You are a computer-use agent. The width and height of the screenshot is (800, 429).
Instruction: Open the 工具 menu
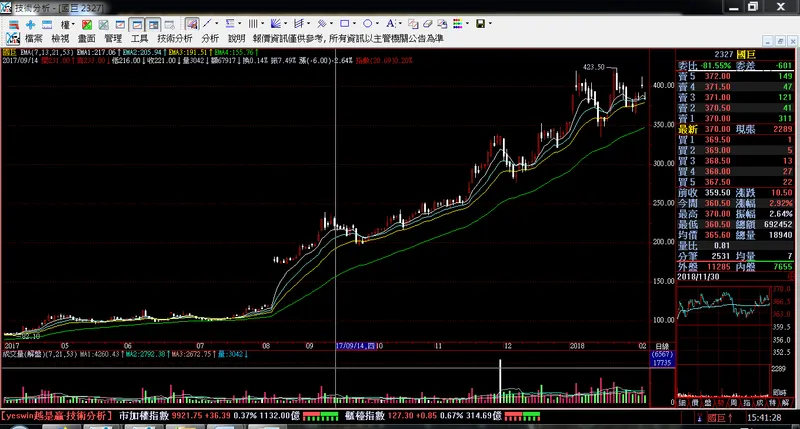coord(139,38)
